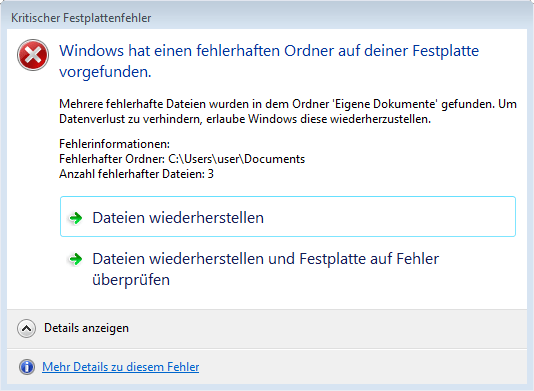534x391 pixels.
Task: Click the blue info icon in the footer
Action: pyautogui.click(x=27, y=367)
